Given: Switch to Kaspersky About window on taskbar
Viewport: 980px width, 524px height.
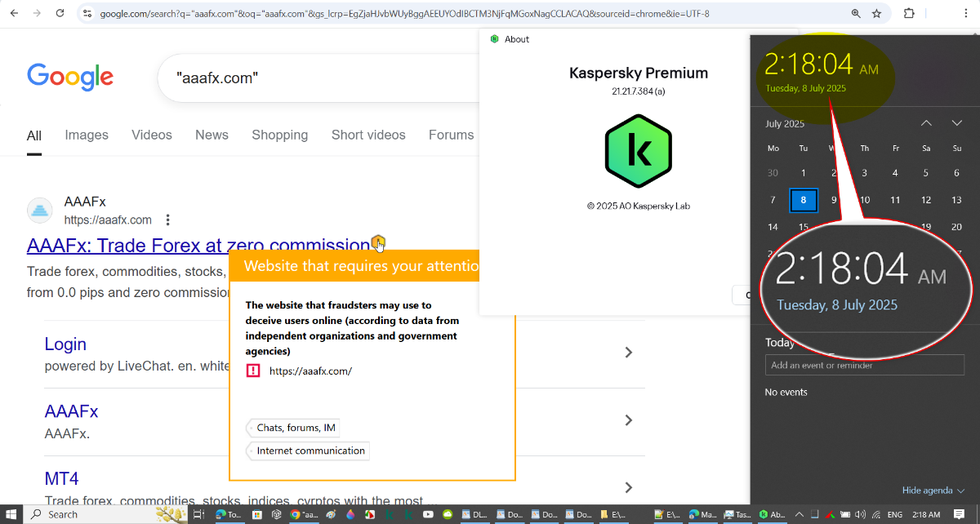Looking at the screenshot, I should click(772, 515).
